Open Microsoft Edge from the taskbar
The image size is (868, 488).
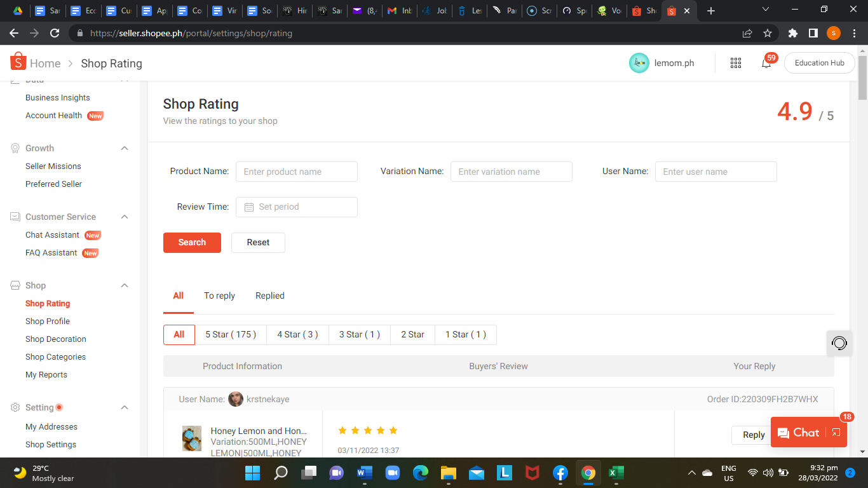420,473
